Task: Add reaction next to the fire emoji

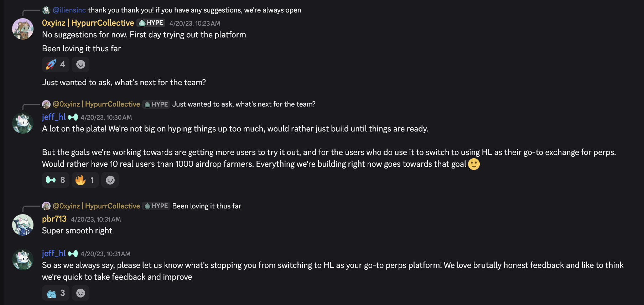Action: (110, 180)
